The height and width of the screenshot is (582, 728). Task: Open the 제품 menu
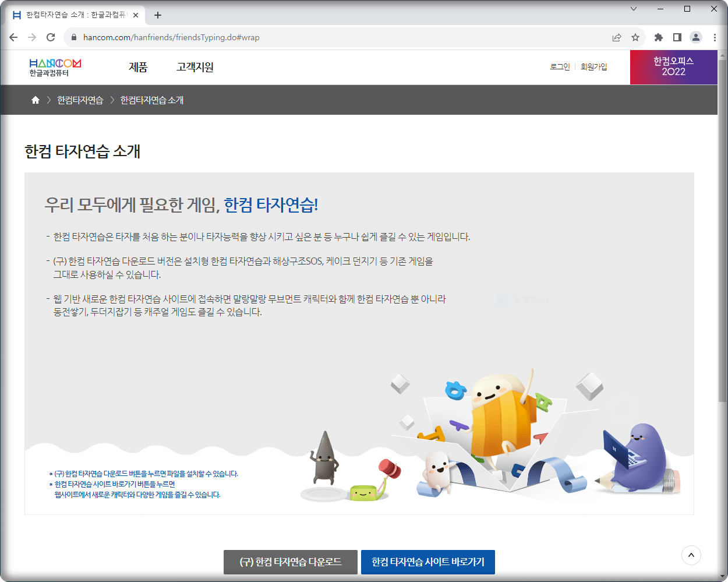click(x=138, y=68)
